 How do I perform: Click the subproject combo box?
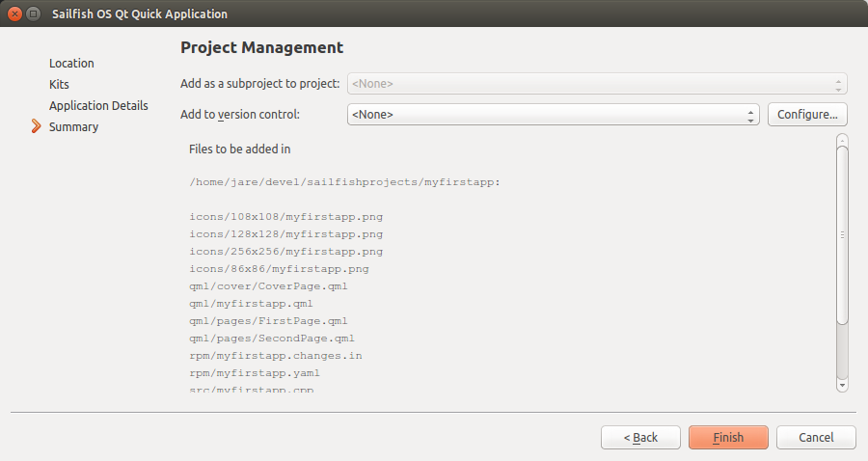pos(596,84)
